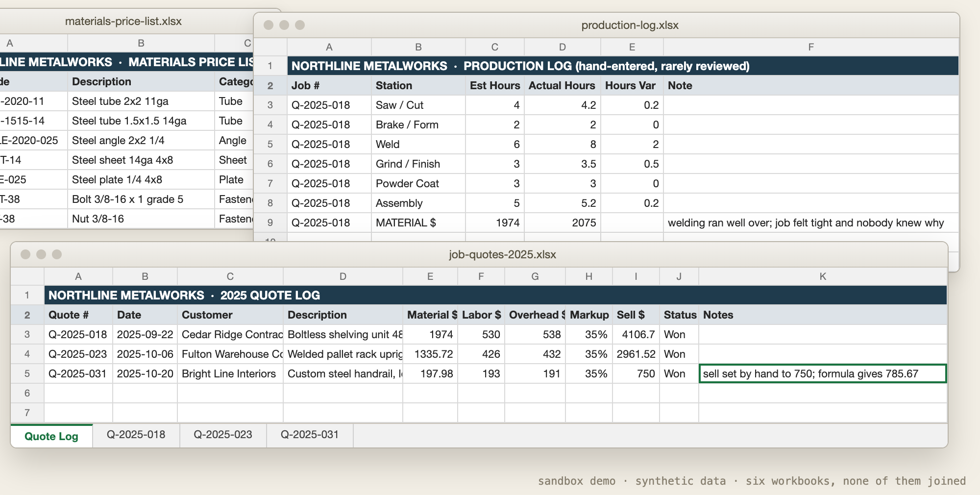The width and height of the screenshot is (980, 495).
Task: Click the note cell 'sell set by hand to 750'
Action: (x=823, y=373)
